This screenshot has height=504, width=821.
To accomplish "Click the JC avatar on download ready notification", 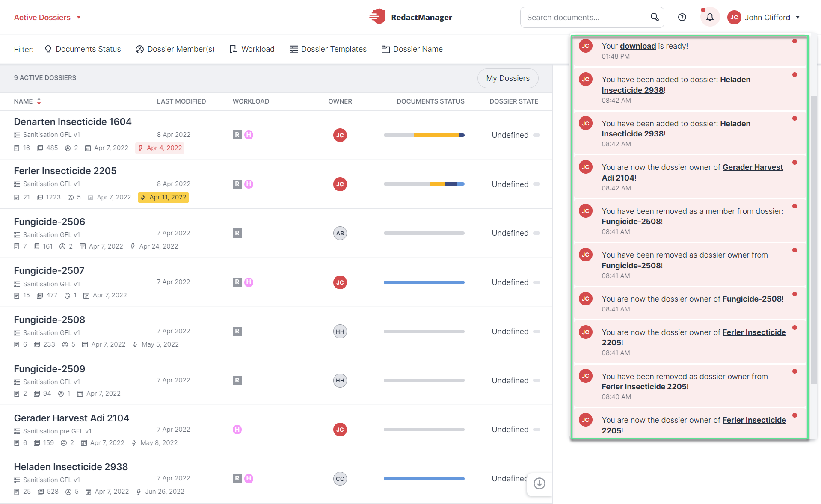I will [586, 46].
